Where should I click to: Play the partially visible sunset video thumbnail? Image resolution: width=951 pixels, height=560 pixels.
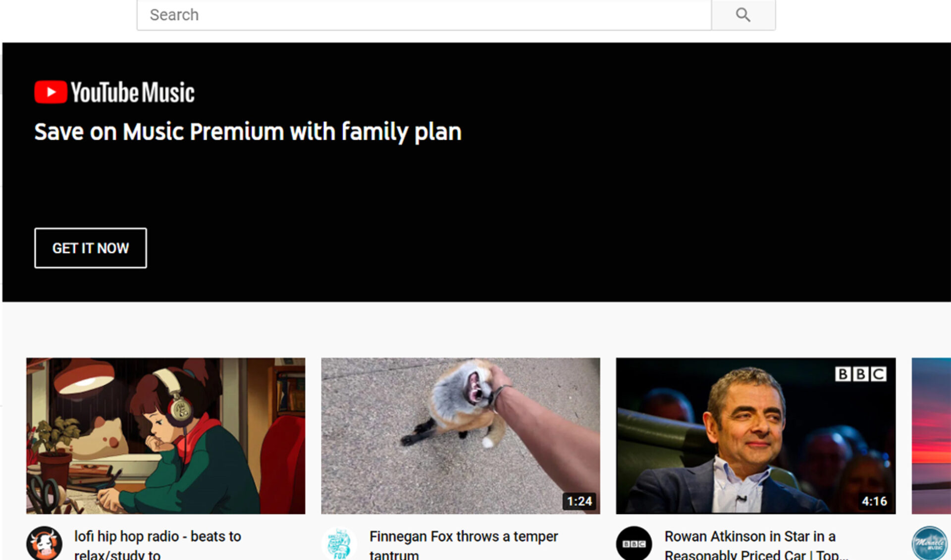tap(931, 436)
